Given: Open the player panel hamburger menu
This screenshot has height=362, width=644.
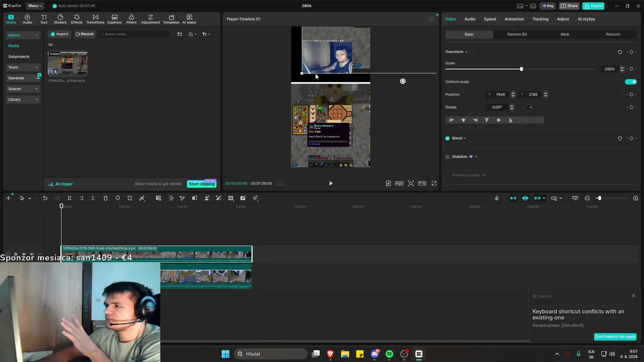Looking at the screenshot, I should 431,19.
